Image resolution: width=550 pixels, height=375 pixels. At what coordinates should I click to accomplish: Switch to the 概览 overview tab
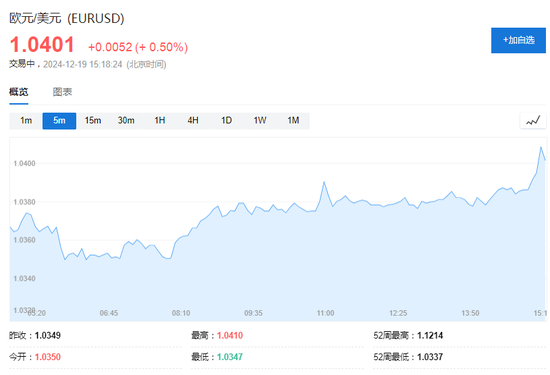19,92
